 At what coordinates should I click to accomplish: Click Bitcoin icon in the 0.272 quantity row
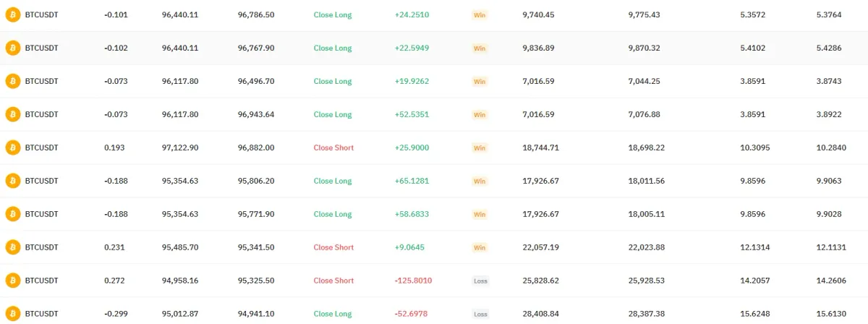12,281
